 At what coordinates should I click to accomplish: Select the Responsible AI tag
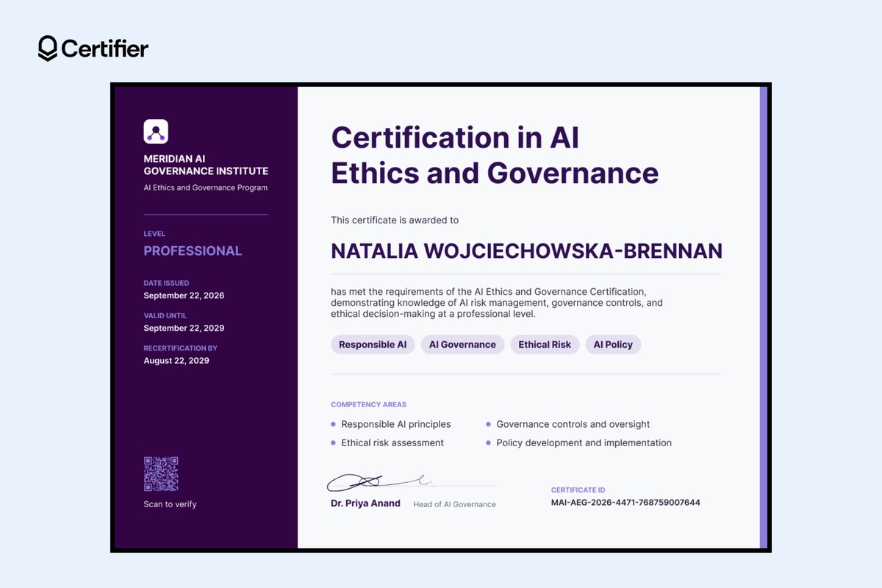[373, 344]
